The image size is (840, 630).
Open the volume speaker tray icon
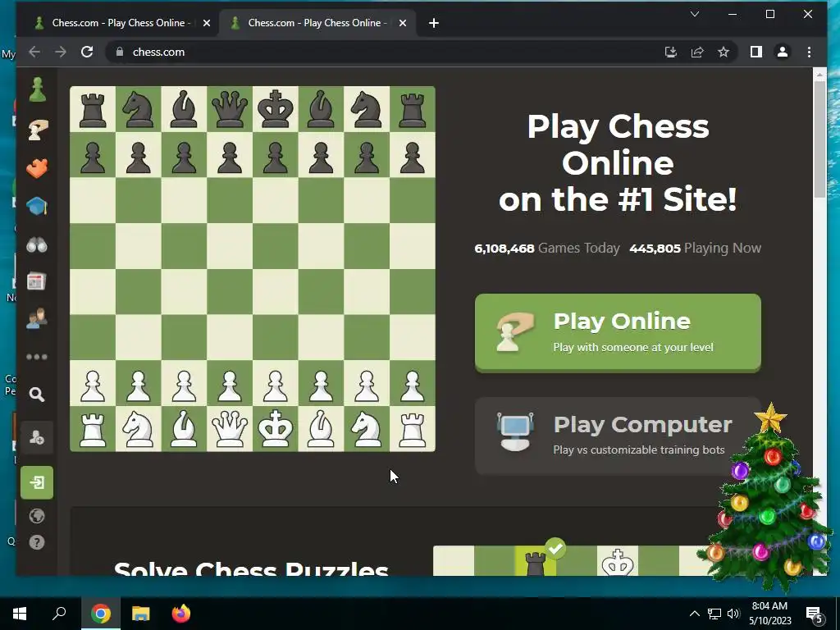point(733,614)
